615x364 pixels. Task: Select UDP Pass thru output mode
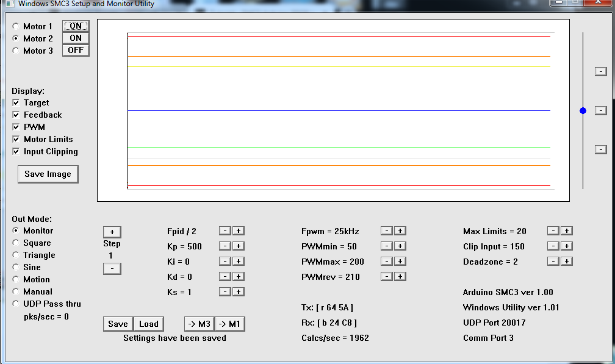coord(16,304)
